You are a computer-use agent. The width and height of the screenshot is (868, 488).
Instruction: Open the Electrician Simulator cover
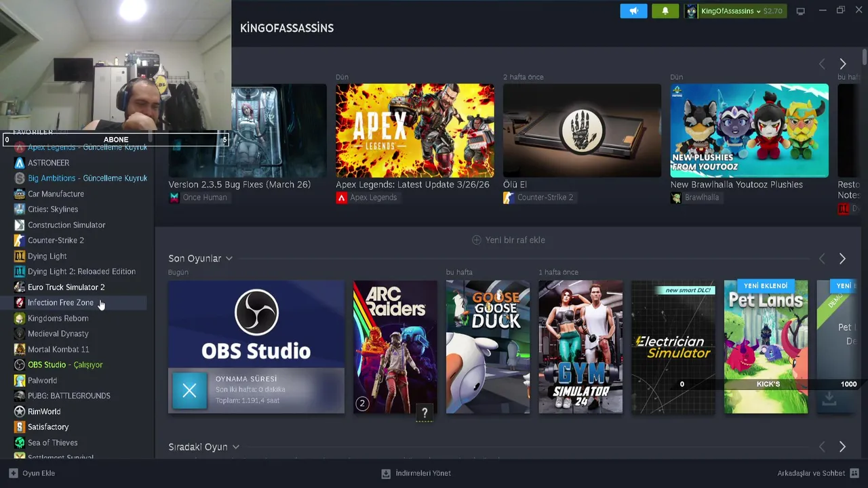pyautogui.click(x=673, y=347)
